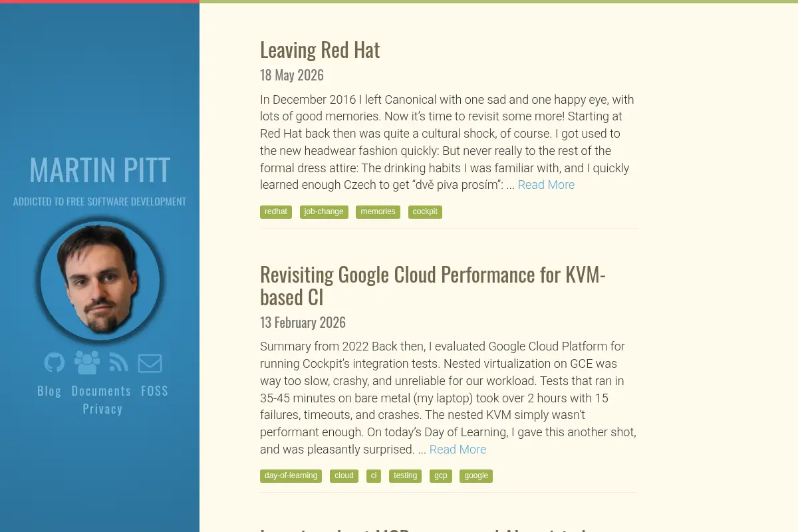798x532 pixels.
Task: Open the FOSS sidebar link
Action: pos(155,391)
